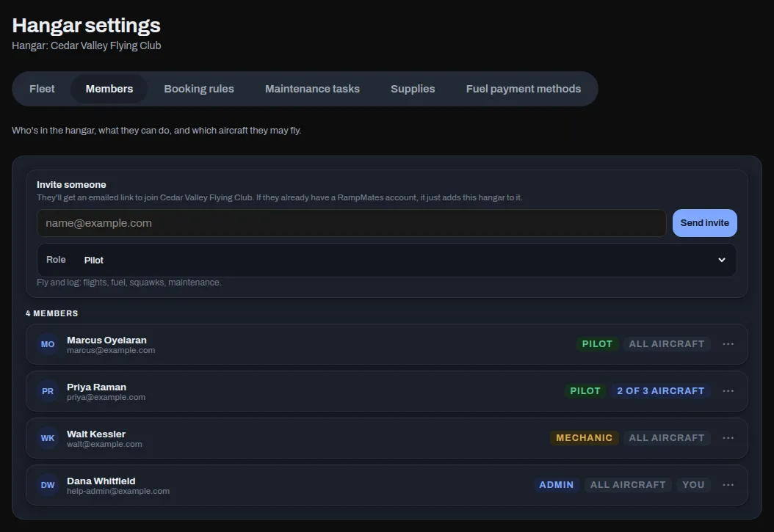Select the name Marcus Oyelaran
The image size is (774, 532).
[x=106, y=340]
